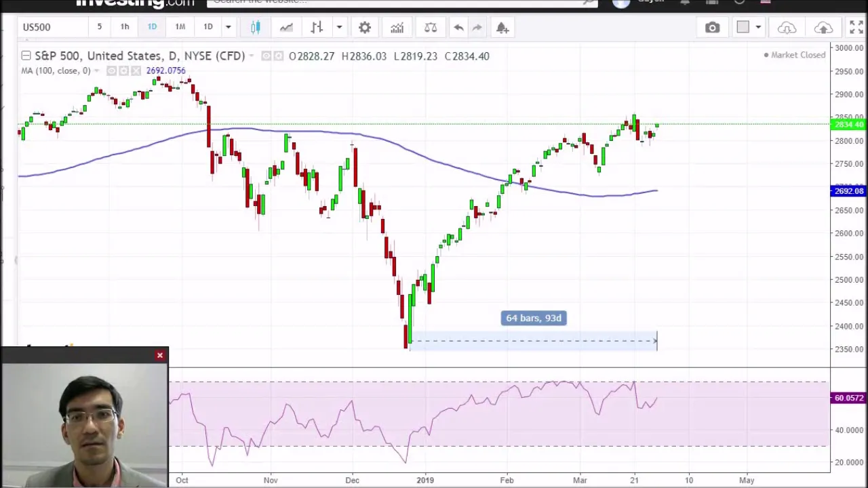Create an alert with the bell icon
This screenshot has width=868, height=488.
pyautogui.click(x=502, y=28)
